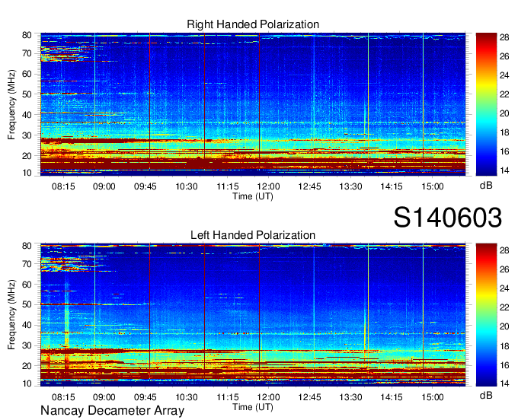Viewport: 518px width, 420px height.
Task: Click 08:15 time tick under right-handed plot
Action: [63, 186]
